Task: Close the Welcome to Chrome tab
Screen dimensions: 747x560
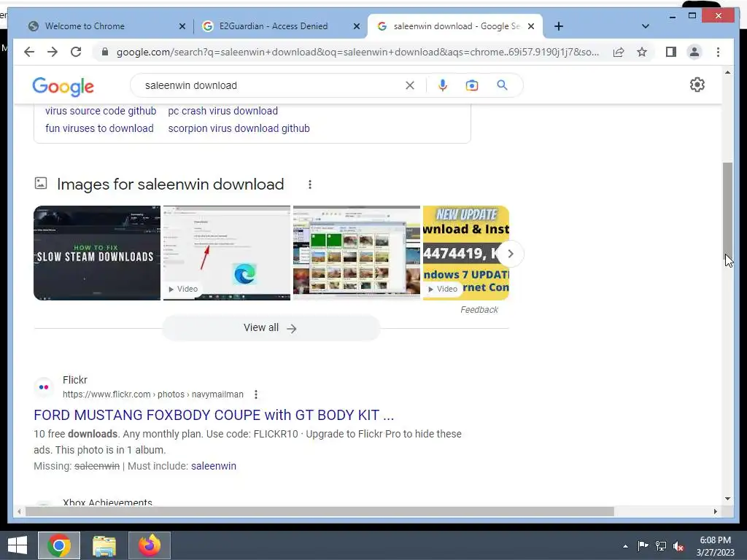Action: pyautogui.click(x=182, y=26)
